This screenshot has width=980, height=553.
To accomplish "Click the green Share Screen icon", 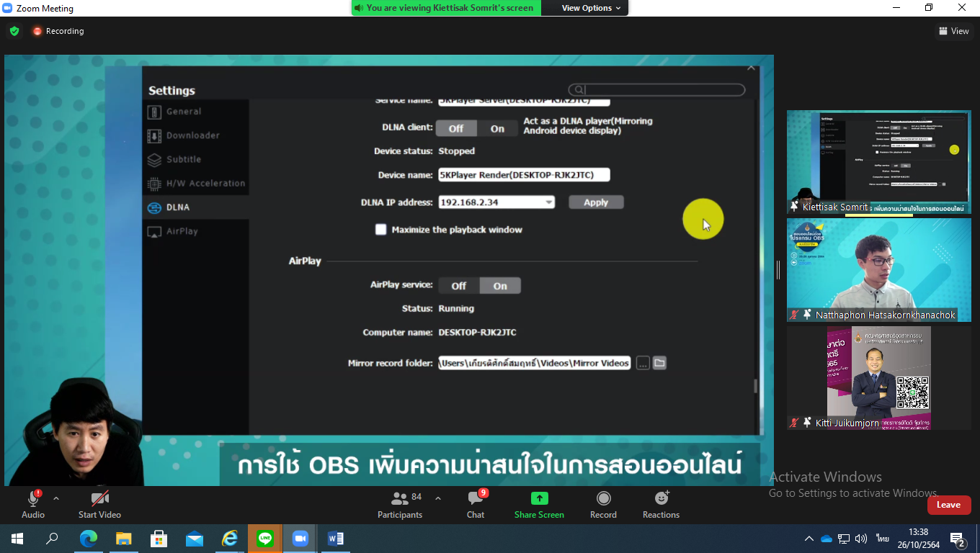I will point(539,498).
